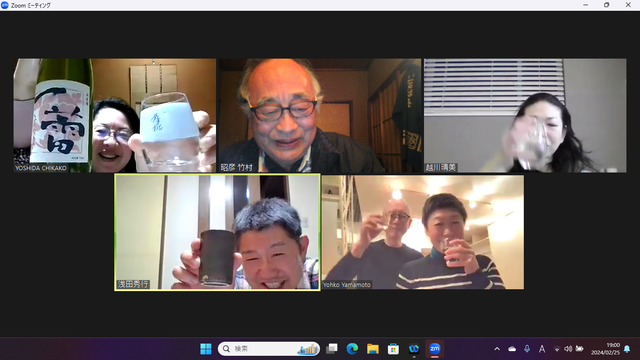Click the Zoom logo in the title bar
640x360 pixels.
coord(4,5)
